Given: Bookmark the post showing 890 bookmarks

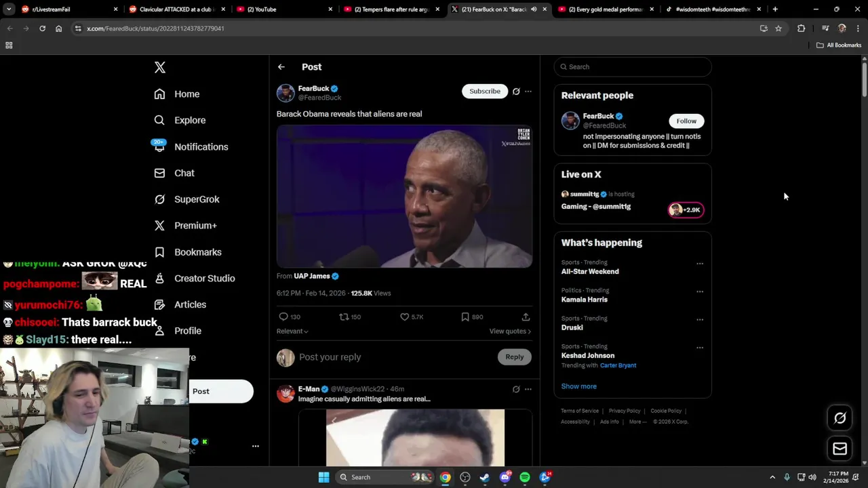Looking at the screenshot, I should [465, 317].
